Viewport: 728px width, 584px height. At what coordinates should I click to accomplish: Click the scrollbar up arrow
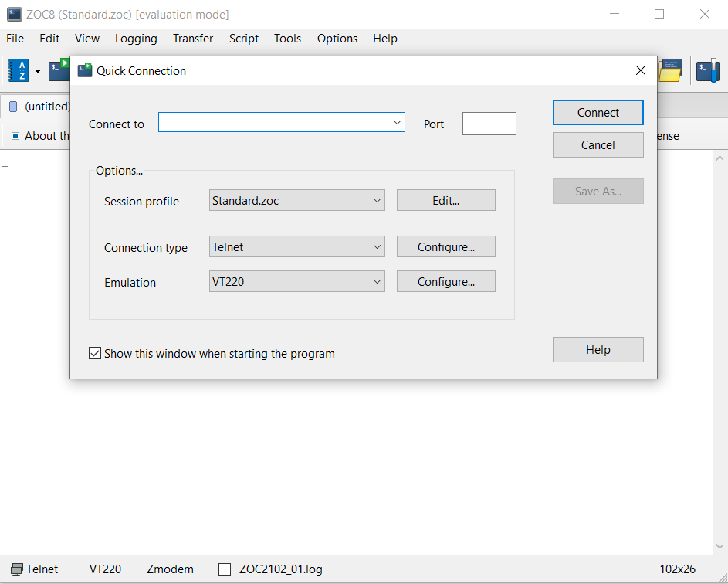coord(720,158)
